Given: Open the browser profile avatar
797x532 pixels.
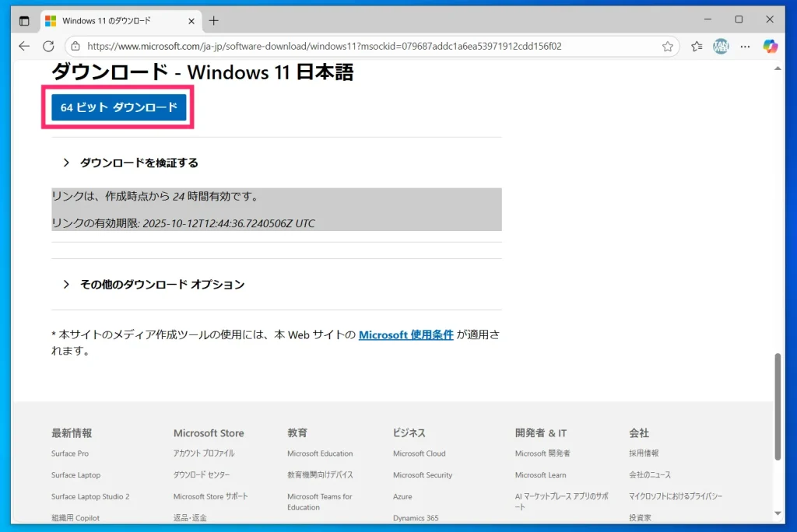Looking at the screenshot, I should (720, 47).
